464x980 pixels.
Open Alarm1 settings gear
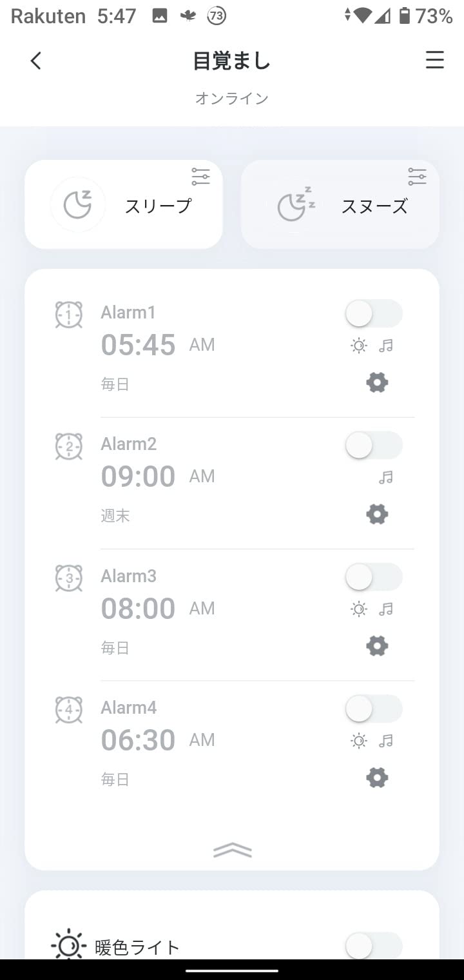point(377,383)
